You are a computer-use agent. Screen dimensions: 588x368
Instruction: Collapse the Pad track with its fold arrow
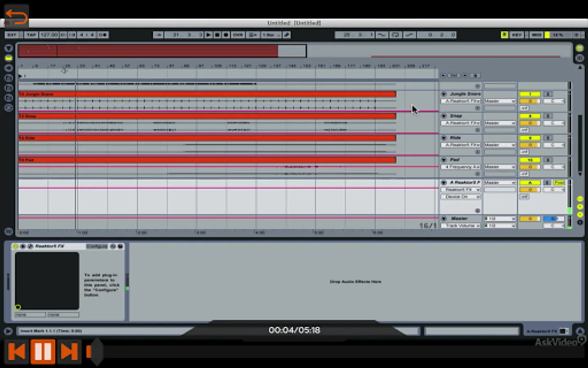click(x=444, y=160)
